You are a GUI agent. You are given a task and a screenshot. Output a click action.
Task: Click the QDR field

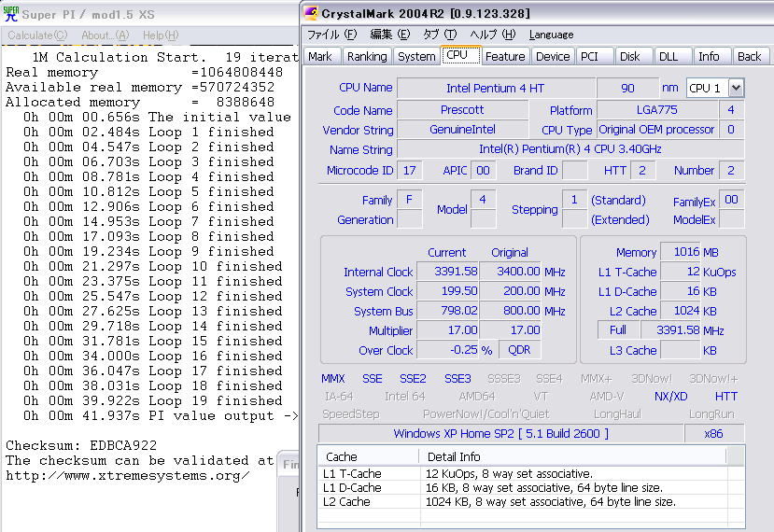point(520,350)
